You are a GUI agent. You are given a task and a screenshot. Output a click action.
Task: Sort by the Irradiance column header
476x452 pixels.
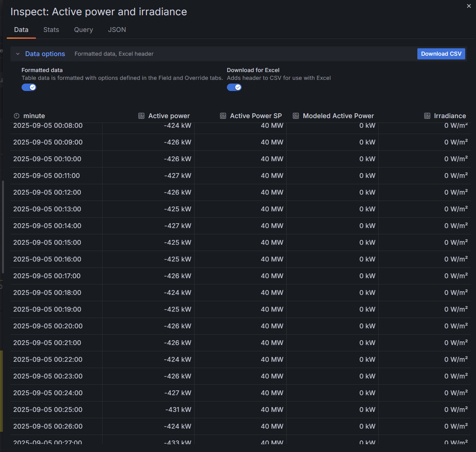tap(450, 116)
